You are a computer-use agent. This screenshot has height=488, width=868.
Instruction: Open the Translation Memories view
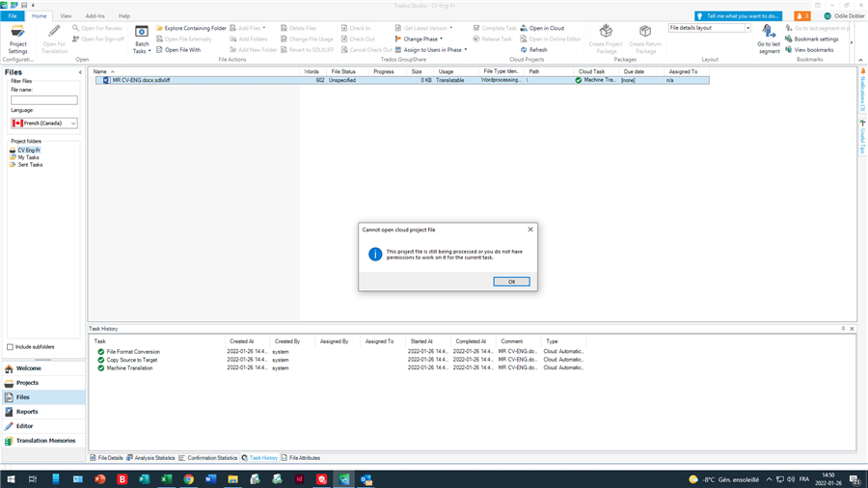(43, 441)
